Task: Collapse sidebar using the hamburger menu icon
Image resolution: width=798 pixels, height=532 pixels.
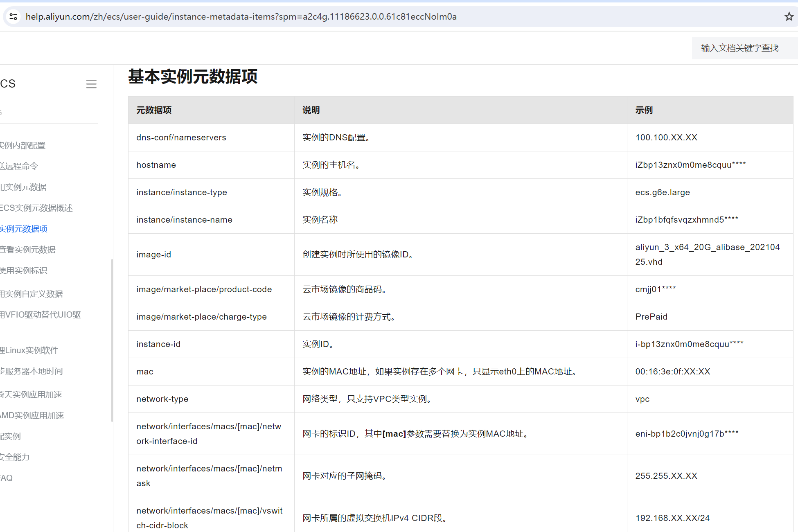Action: click(x=91, y=84)
